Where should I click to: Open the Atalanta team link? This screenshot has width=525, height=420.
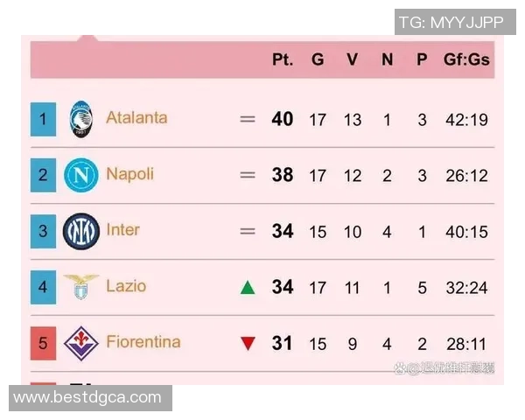pyautogui.click(x=136, y=117)
